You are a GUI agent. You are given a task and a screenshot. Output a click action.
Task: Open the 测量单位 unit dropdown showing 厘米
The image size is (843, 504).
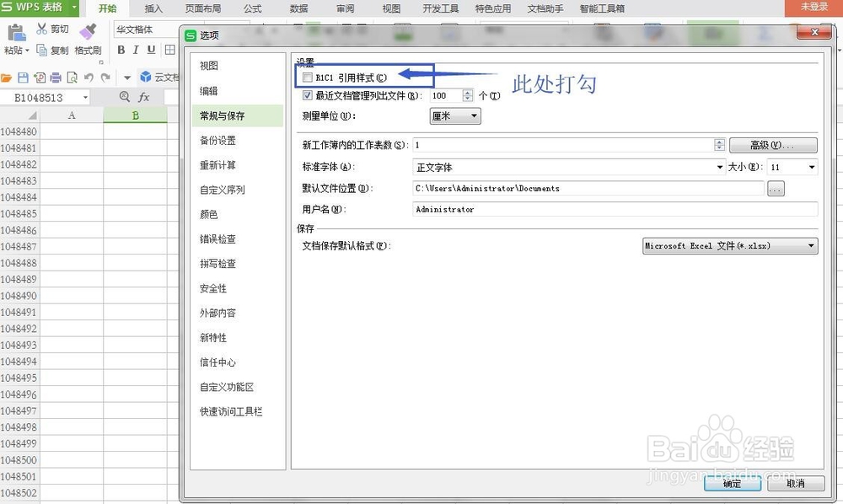475,115
